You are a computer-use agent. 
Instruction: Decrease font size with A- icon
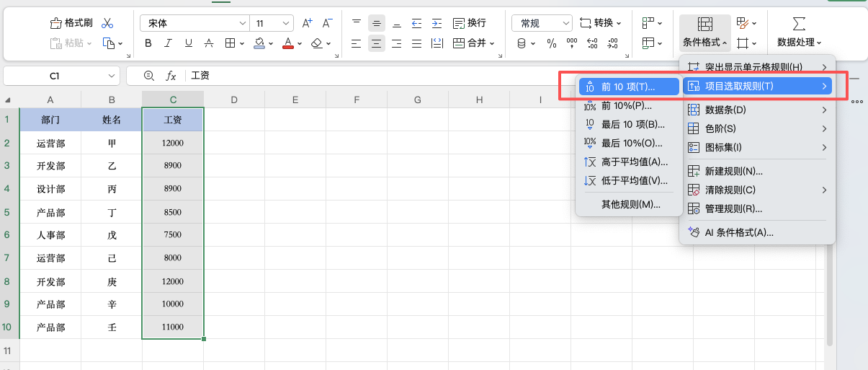click(327, 23)
